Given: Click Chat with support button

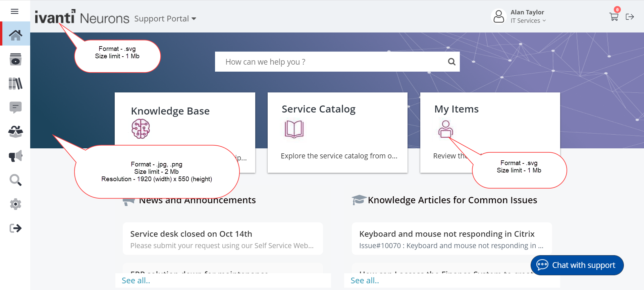Looking at the screenshot, I should point(577,265).
